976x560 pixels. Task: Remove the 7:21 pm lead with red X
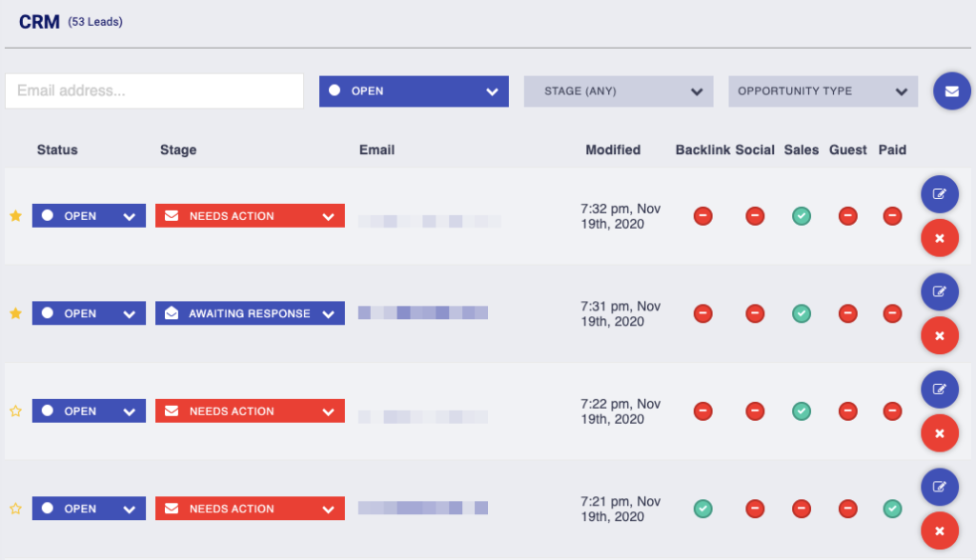click(x=939, y=530)
